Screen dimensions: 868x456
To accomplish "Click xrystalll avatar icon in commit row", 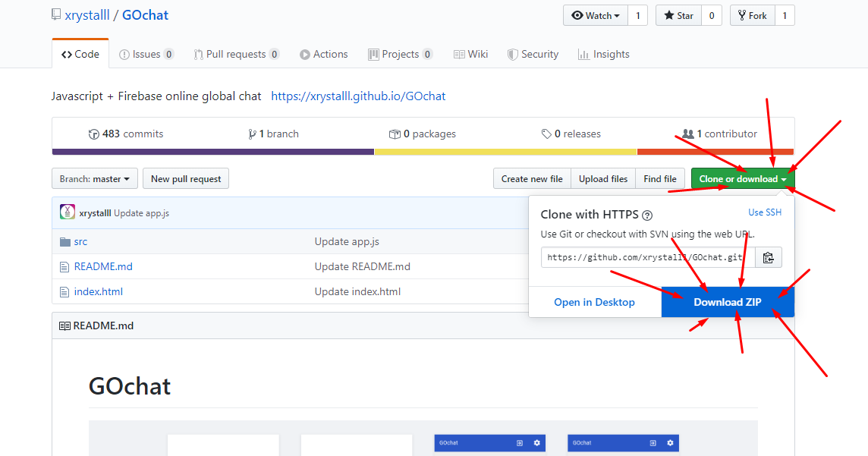I will (x=68, y=212).
